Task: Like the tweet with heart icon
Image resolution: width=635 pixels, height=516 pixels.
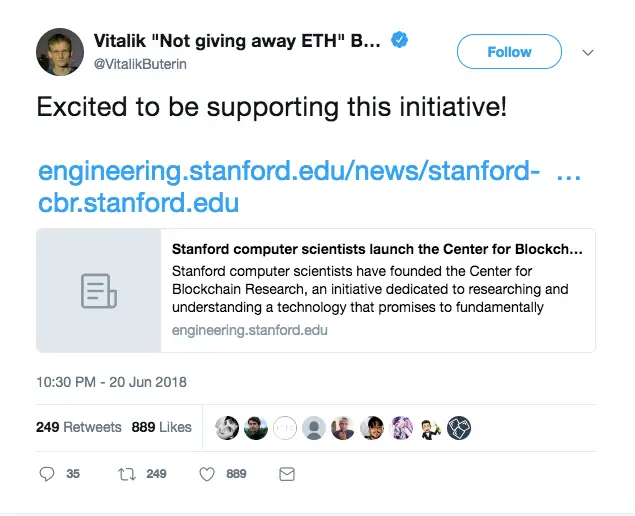Action: click(x=207, y=473)
